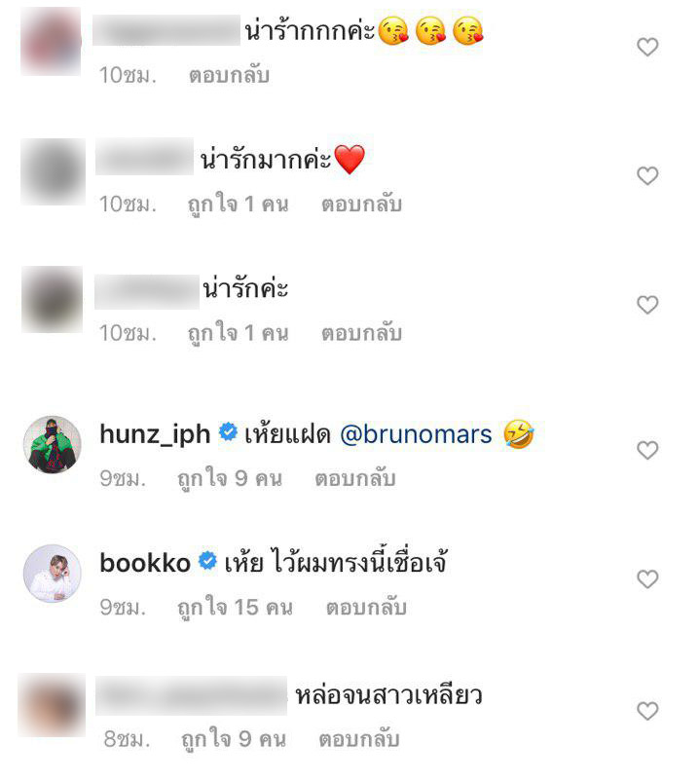Viewport: 700px width, 782px height.
Task: Like the น่ารักค่ะ comment via heart
Action: [x=647, y=305]
